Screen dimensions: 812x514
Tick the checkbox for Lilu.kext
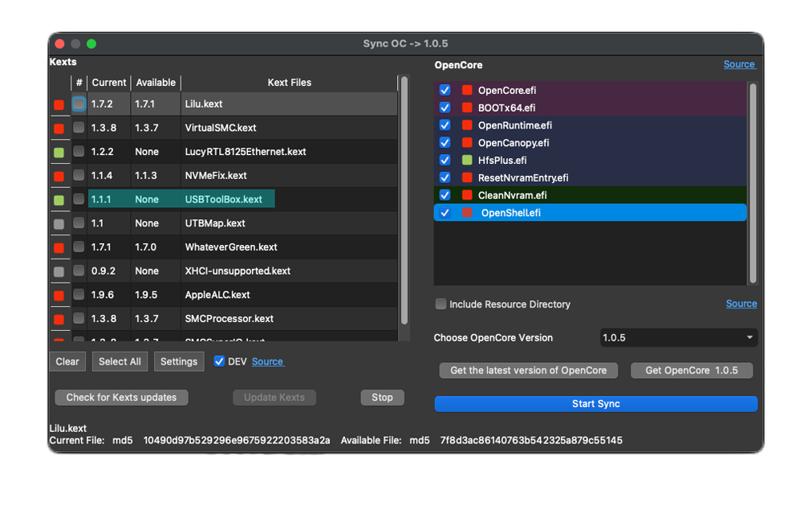tap(79, 104)
